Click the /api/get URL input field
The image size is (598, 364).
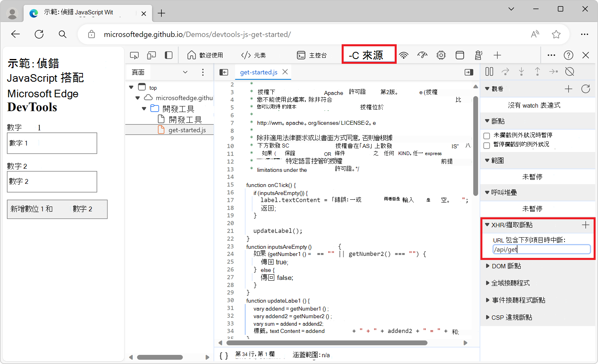point(541,249)
